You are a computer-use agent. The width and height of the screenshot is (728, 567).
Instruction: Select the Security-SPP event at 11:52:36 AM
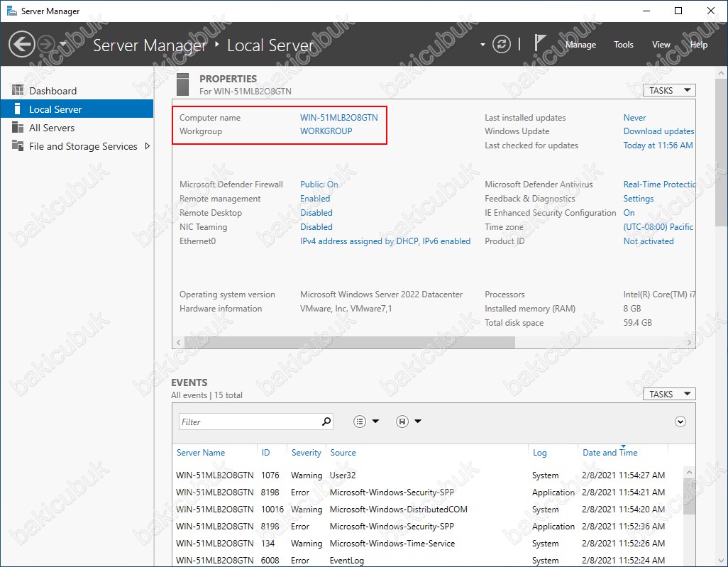(x=427, y=526)
